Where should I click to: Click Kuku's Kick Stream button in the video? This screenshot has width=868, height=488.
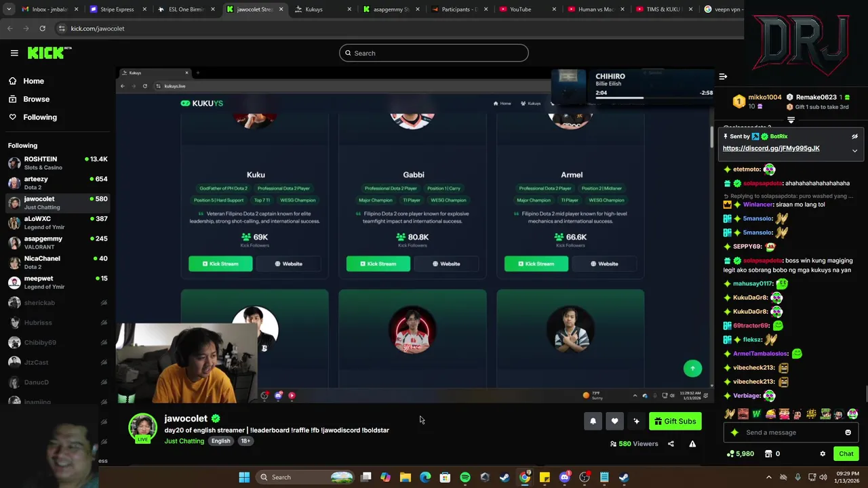point(220,264)
